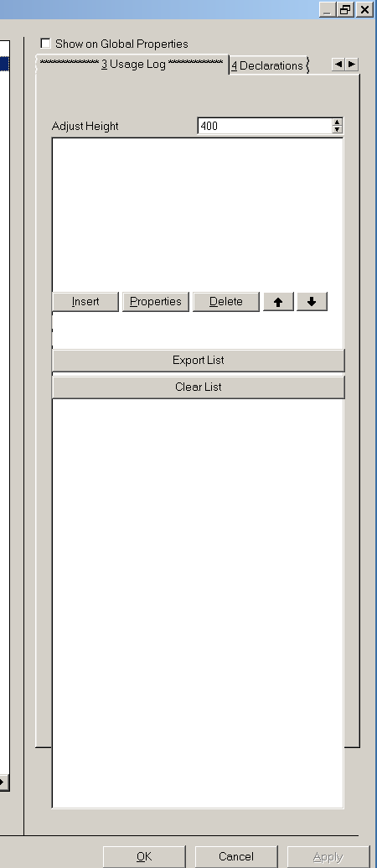Viewport: 377px width, 868px height.
Task: Click the Export List button
Action: click(x=199, y=361)
